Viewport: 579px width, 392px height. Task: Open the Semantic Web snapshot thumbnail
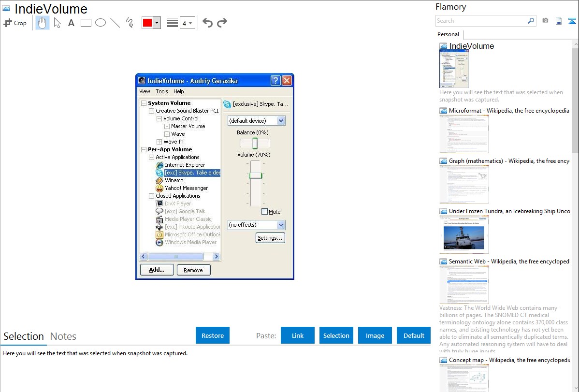(464, 285)
